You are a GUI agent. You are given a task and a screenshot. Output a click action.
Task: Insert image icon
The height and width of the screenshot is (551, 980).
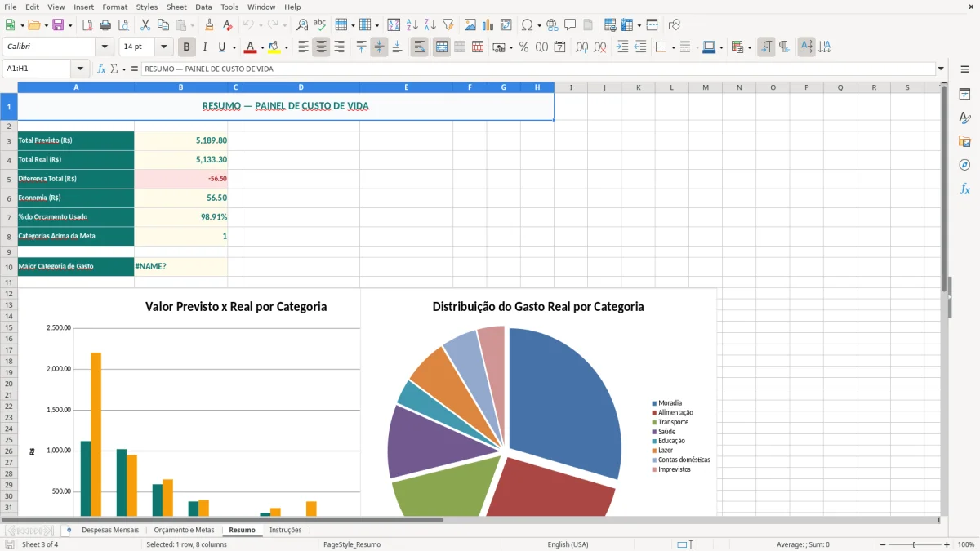[470, 25]
